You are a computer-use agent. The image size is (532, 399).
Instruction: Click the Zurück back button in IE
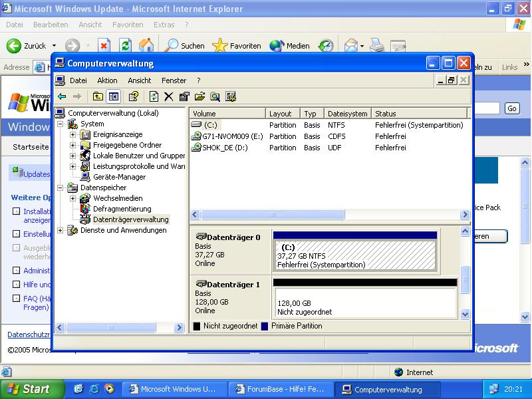point(27,45)
